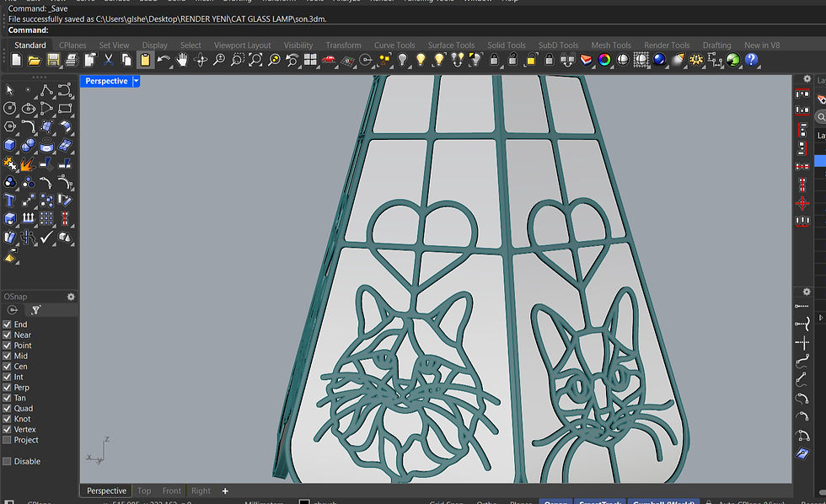This screenshot has width=826, height=504.
Task: Click the Lock objects padlock icon
Action: coord(494,60)
